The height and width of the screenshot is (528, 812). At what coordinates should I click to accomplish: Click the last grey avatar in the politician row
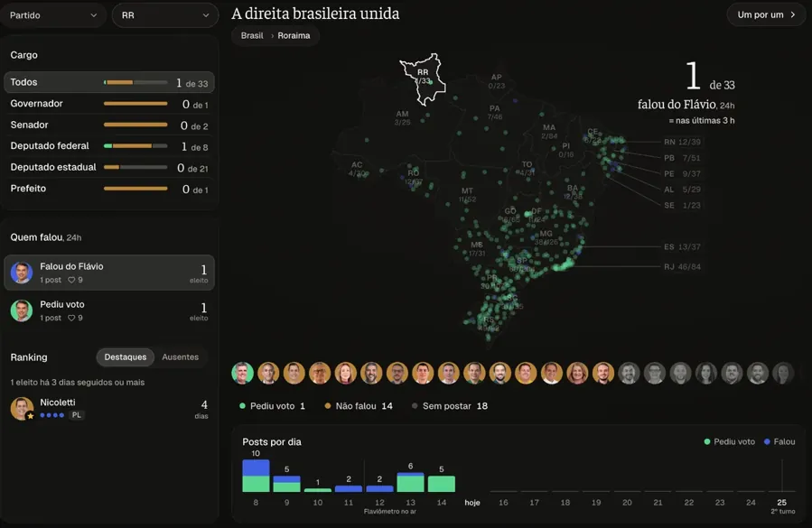[x=783, y=373]
